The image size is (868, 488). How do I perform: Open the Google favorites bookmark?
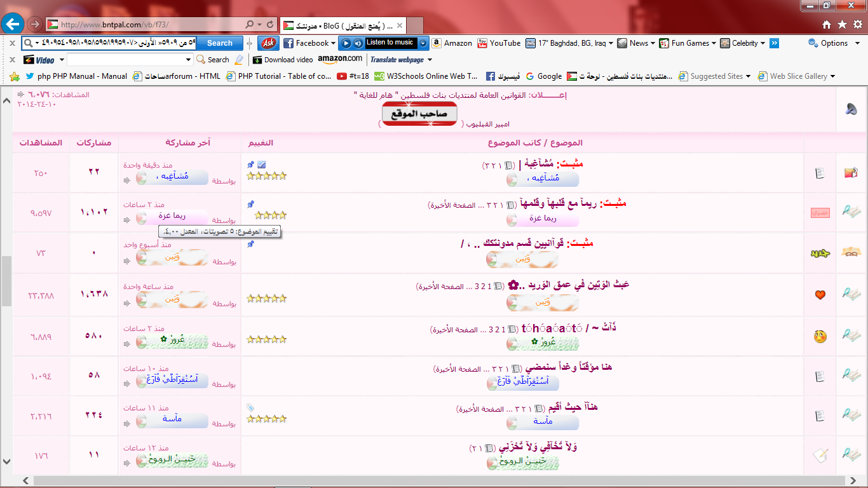543,76
